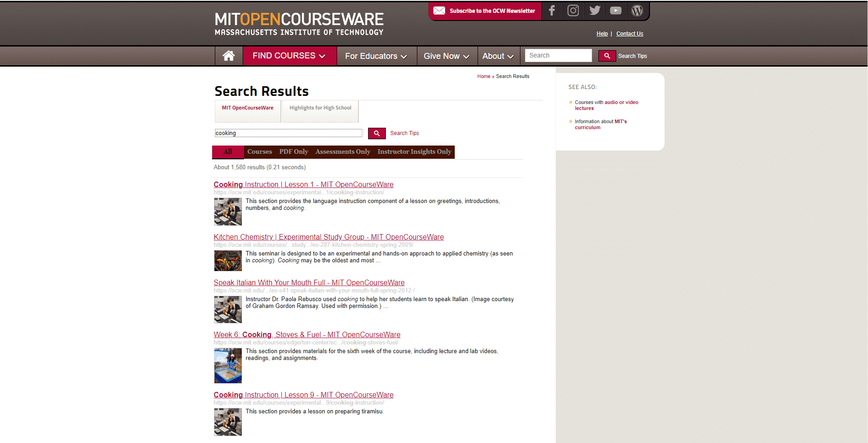Screen dimensions: 868x443
Task: Click Search Tips beside the cooking field
Action: (405, 133)
